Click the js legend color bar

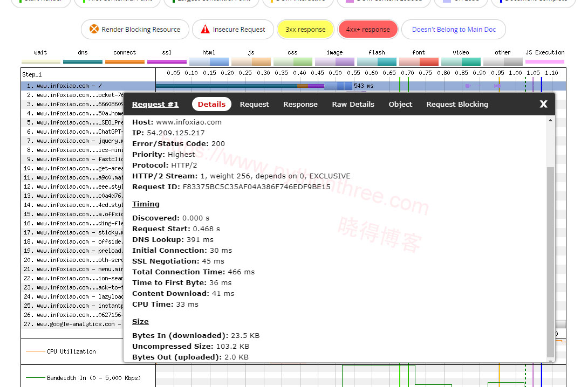pos(251,61)
